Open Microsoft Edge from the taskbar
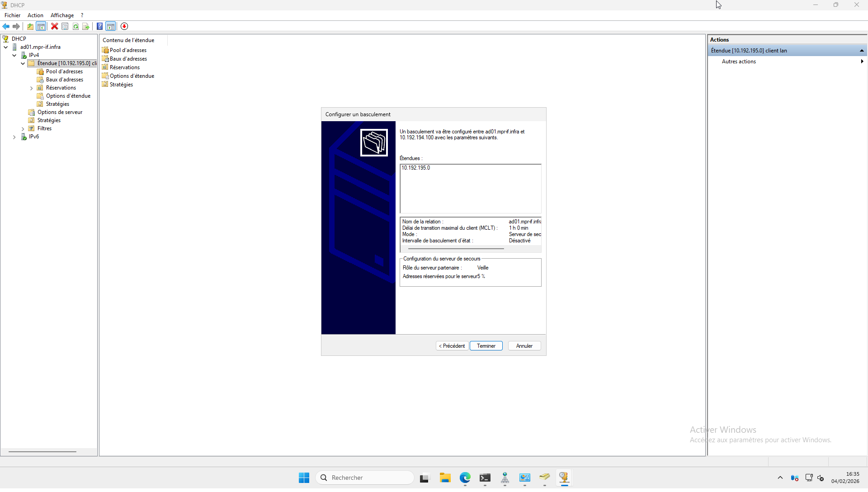The width and height of the screenshot is (868, 492). [x=465, y=478]
